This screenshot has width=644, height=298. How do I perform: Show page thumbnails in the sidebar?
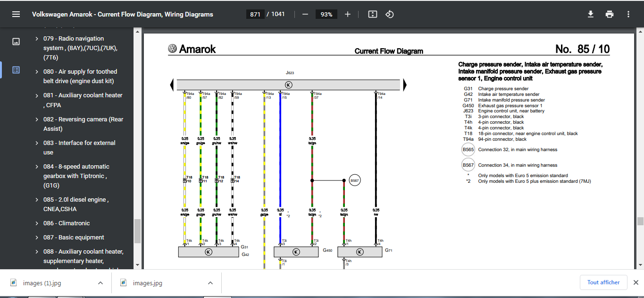[16, 42]
